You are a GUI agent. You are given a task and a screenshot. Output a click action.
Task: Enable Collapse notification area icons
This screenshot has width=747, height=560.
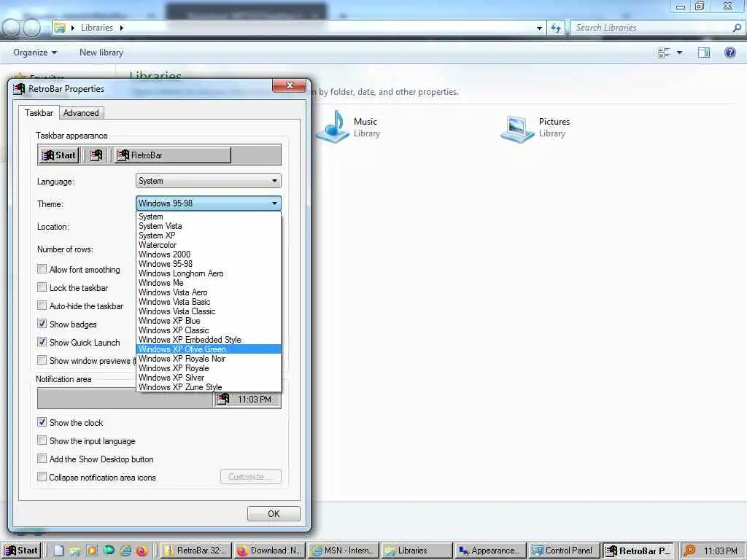42,477
